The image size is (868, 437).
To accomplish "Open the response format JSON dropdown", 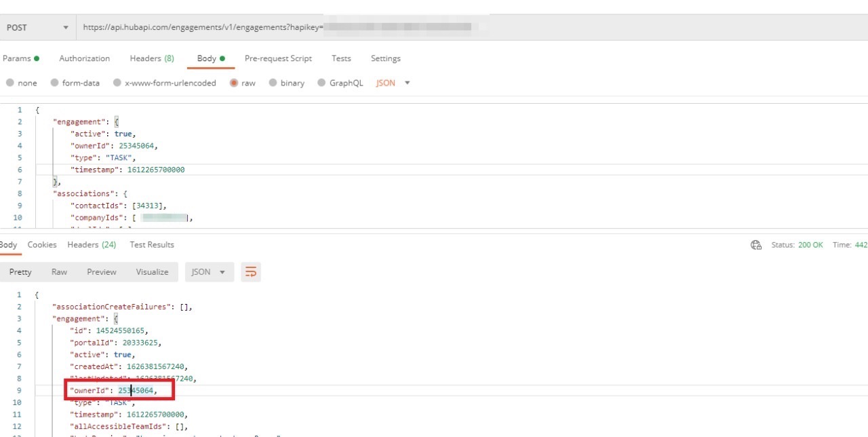I will point(209,271).
